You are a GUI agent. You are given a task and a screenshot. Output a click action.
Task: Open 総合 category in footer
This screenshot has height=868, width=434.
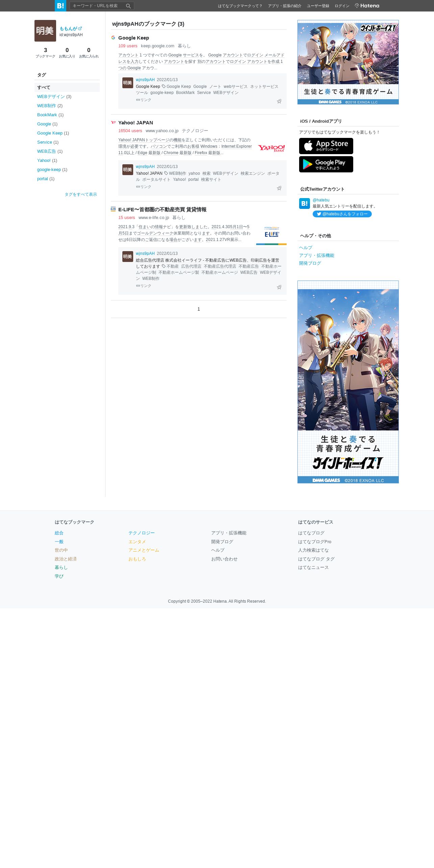[59, 533]
